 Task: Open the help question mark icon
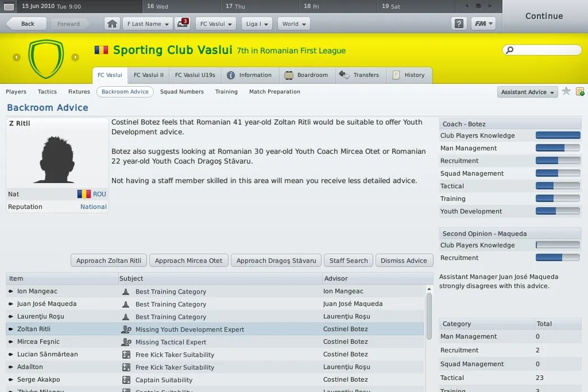tap(459, 24)
